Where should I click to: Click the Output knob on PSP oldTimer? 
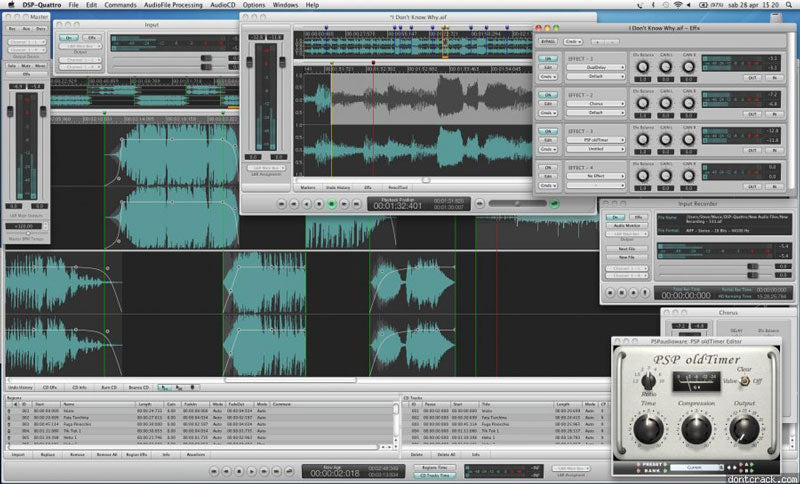click(x=744, y=428)
